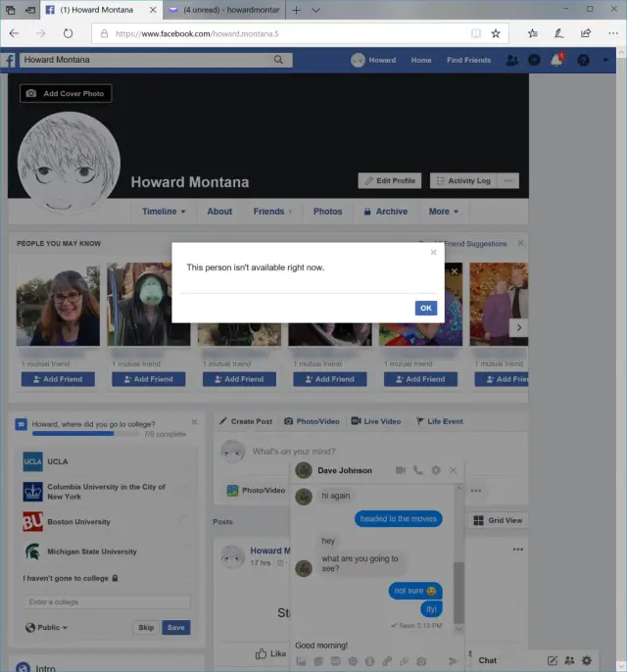Switch to the About tab
This screenshot has width=627, height=672.
[219, 212]
